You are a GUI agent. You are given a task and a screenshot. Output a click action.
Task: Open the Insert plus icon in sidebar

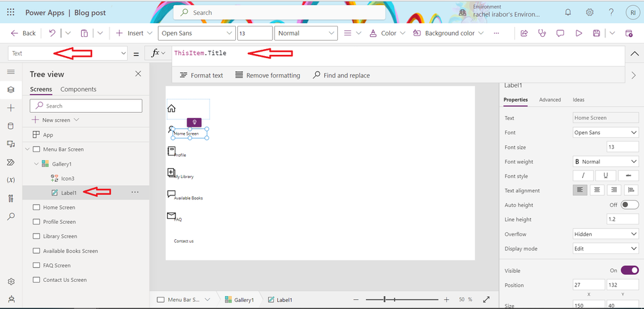click(11, 108)
